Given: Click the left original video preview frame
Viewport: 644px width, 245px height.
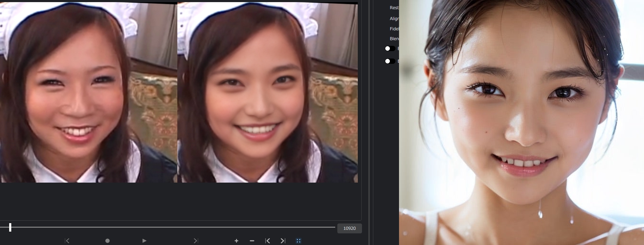Looking at the screenshot, I should pyautogui.click(x=88, y=92).
